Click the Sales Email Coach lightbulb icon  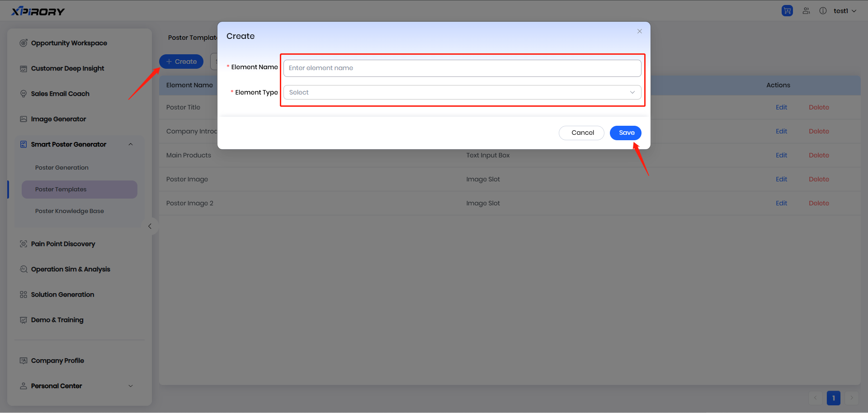(24, 94)
